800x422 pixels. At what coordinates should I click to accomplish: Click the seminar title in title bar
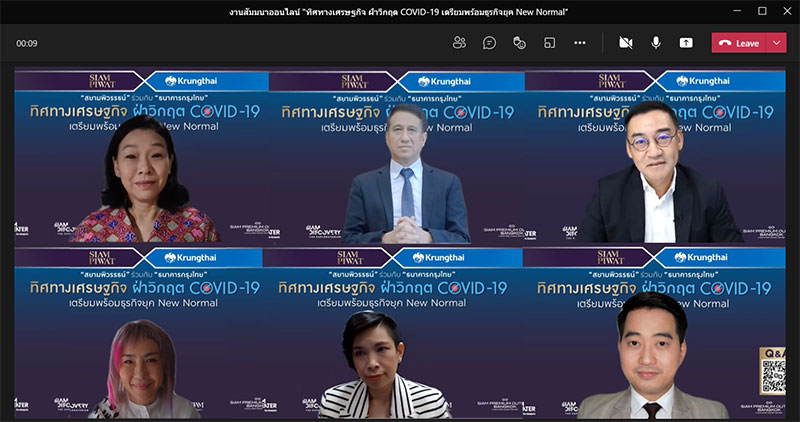click(x=398, y=12)
